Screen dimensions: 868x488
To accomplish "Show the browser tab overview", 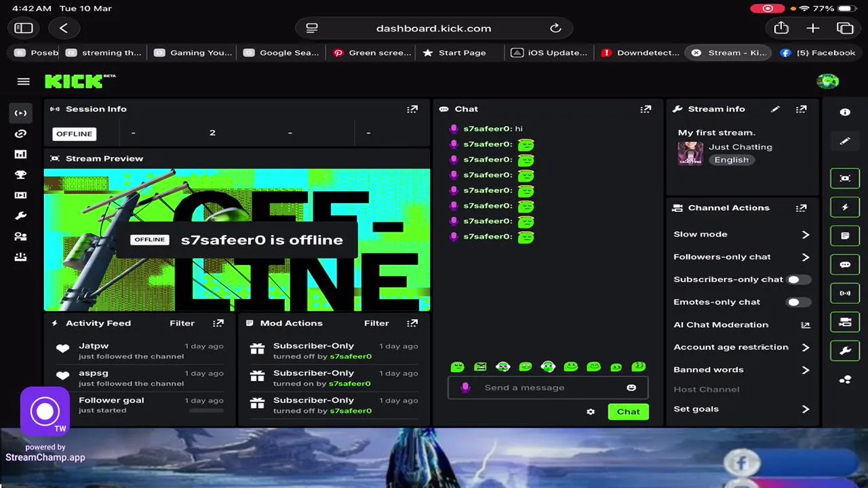I will (845, 28).
